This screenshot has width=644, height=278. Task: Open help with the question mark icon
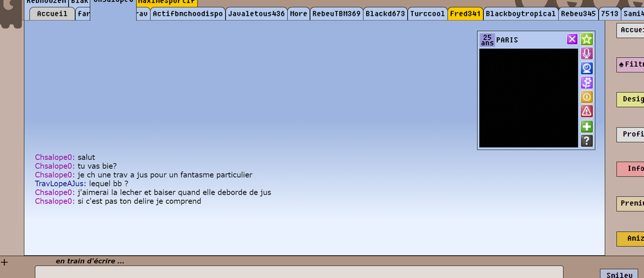(x=587, y=141)
